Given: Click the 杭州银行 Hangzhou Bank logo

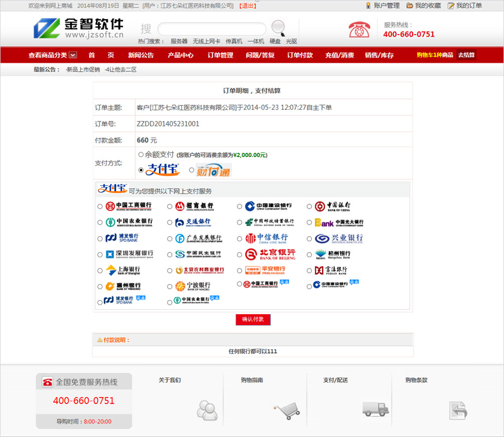Looking at the screenshot, I should coord(333,254).
